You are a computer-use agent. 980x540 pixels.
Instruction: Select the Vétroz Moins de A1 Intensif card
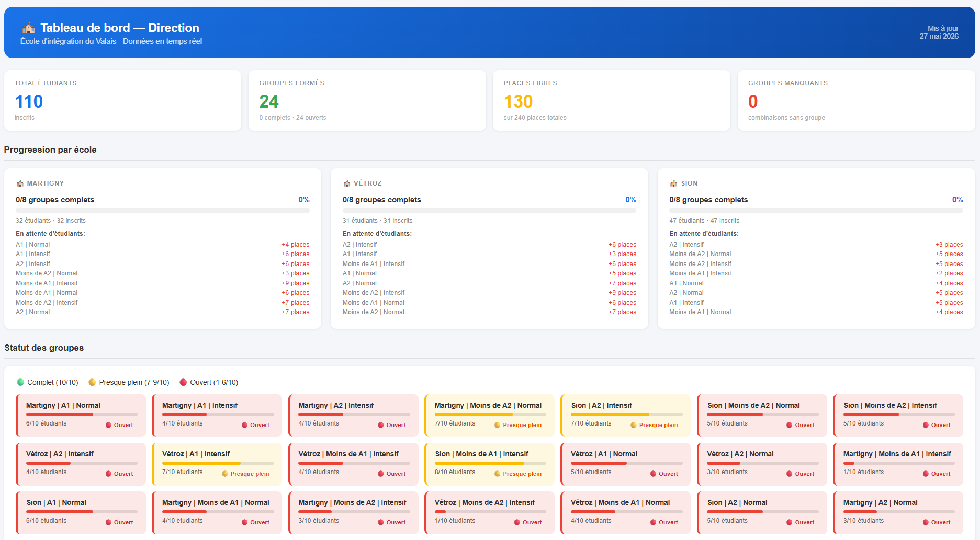coord(353,464)
